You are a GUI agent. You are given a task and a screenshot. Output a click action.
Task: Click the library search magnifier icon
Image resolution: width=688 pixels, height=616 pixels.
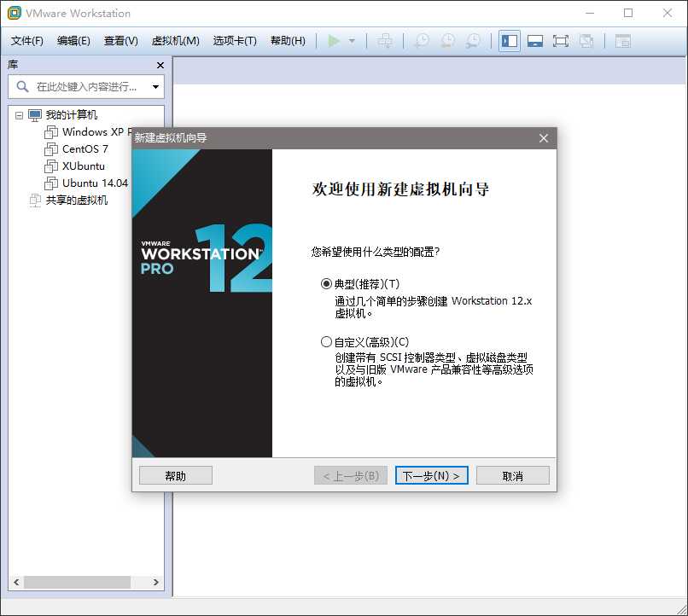22,86
